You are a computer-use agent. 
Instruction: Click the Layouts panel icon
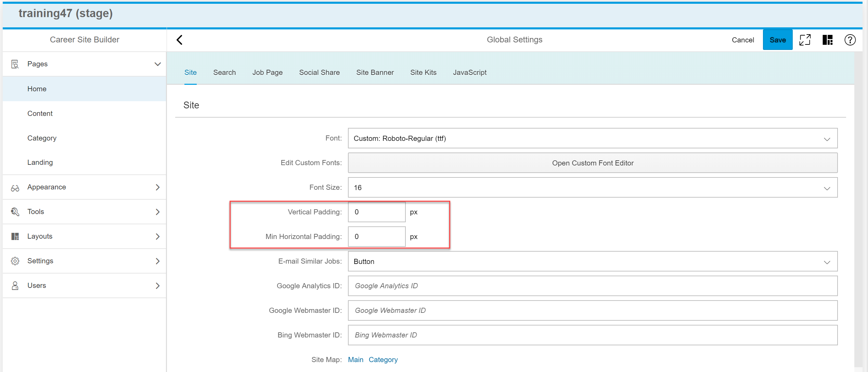(x=15, y=236)
